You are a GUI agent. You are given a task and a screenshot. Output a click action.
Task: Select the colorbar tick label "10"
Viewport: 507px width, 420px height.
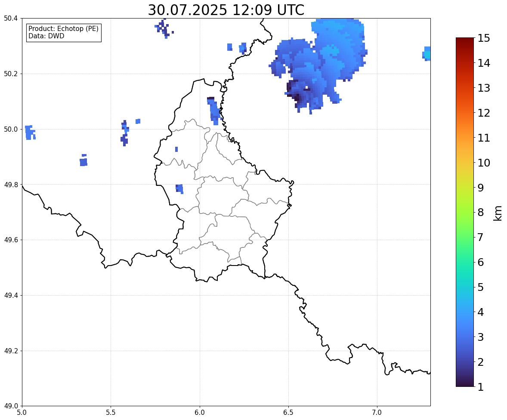(484, 163)
